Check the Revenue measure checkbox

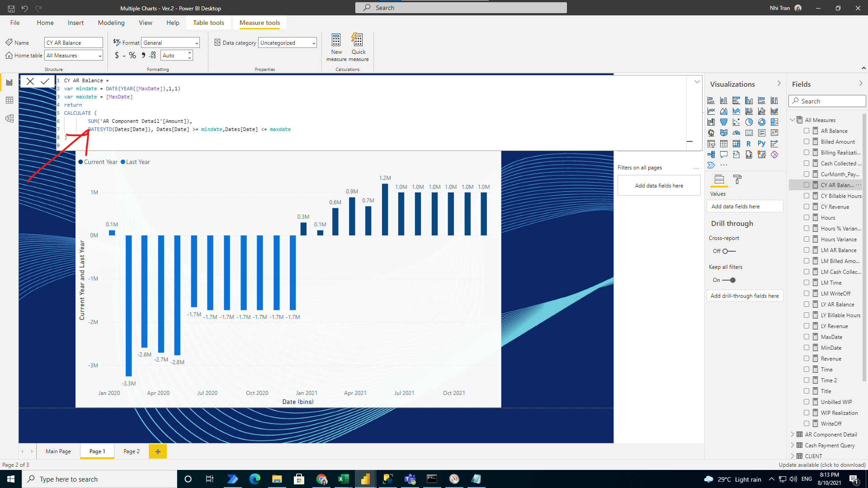click(807, 358)
